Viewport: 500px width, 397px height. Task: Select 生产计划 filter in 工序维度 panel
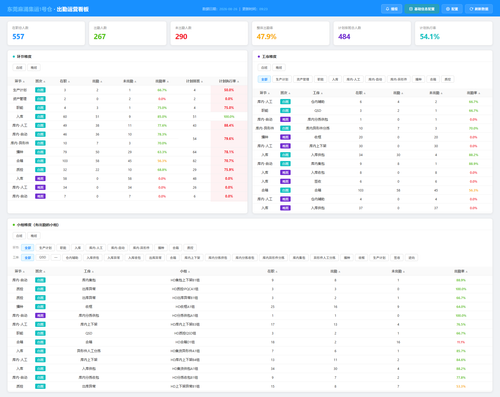[x=282, y=79]
